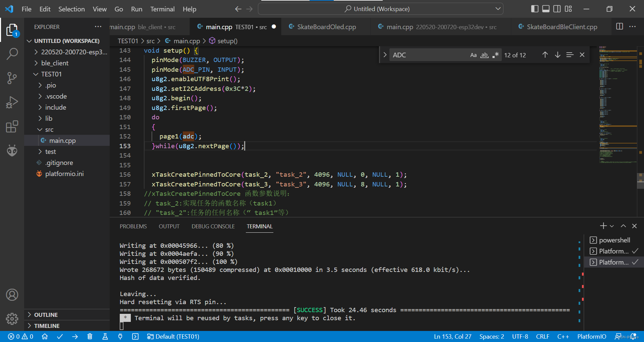Open the Extensions view
The width and height of the screenshot is (644, 342).
[x=12, y=127]
